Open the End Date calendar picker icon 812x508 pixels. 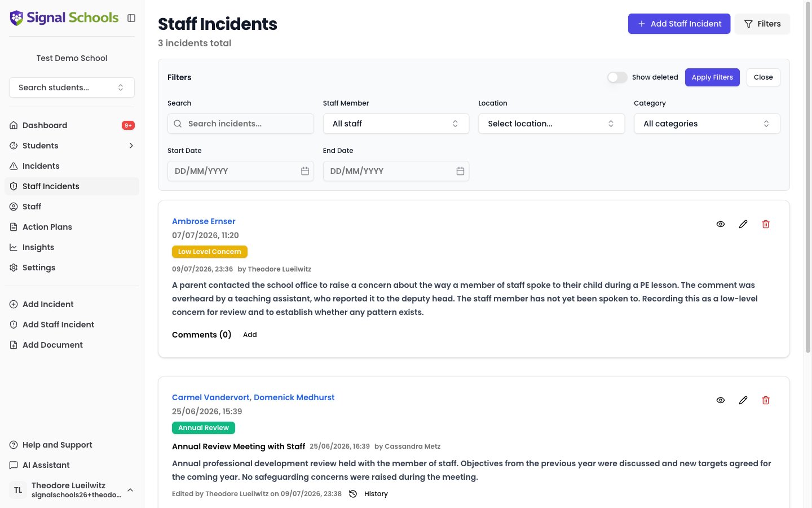click(x=460, y=171)
